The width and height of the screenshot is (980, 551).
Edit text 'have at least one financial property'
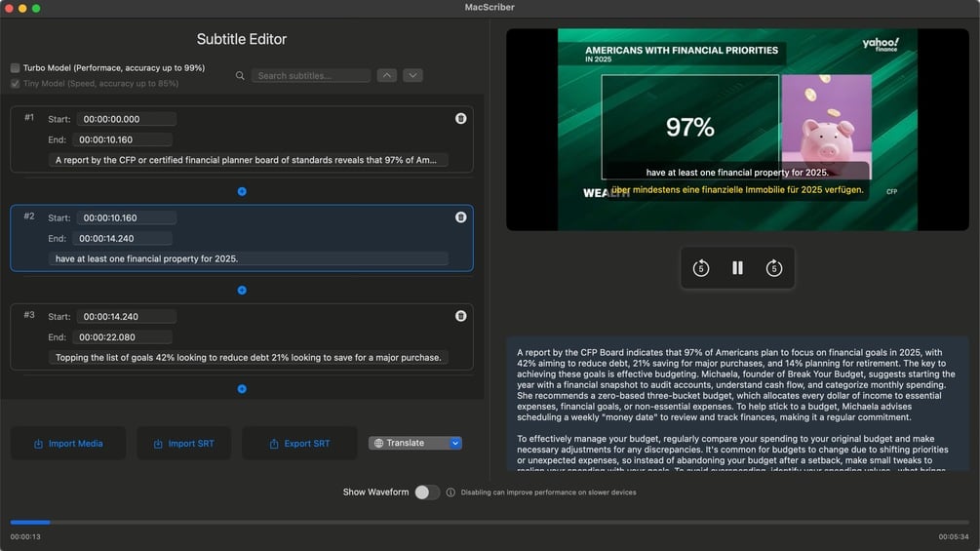tap(248, 258)
